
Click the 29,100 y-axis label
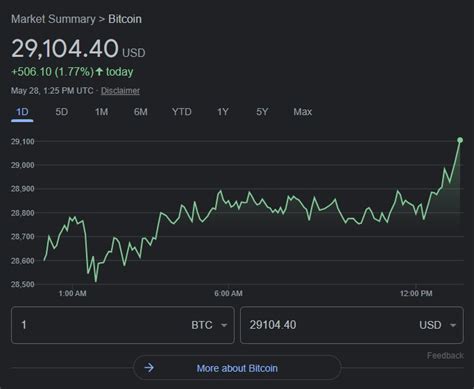click(23, 141)
